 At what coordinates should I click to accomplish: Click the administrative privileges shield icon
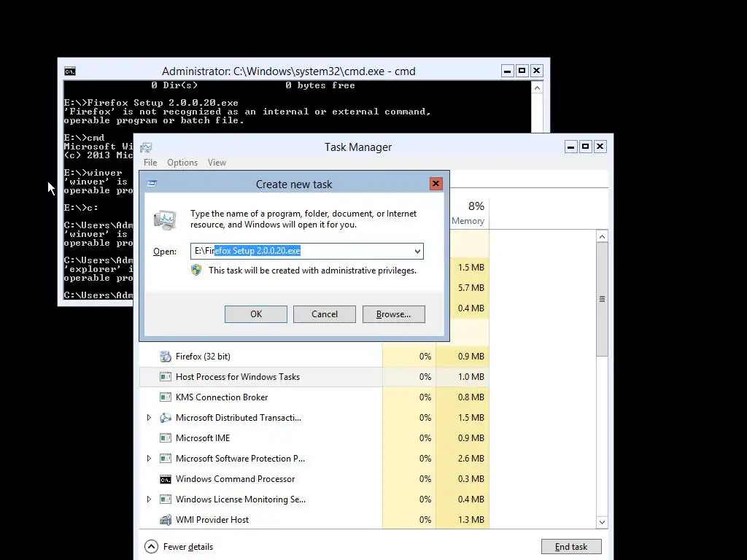[x=196, y=271]
